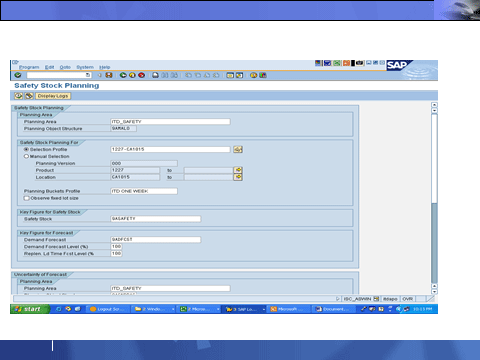Switch to 3 SAP Lo... taskbar group
480x360 pixels.
[245, 309]
